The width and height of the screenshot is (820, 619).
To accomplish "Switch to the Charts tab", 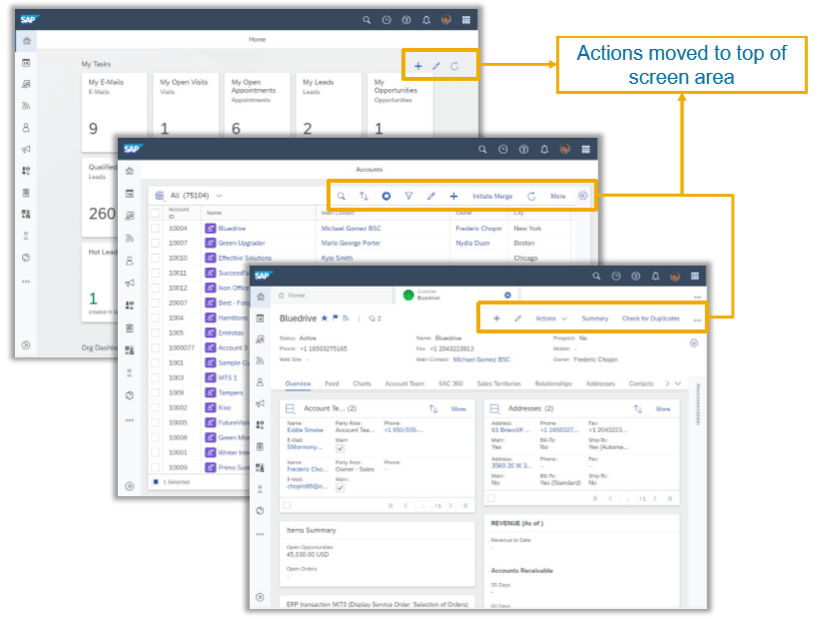I will tap(362, 384).
